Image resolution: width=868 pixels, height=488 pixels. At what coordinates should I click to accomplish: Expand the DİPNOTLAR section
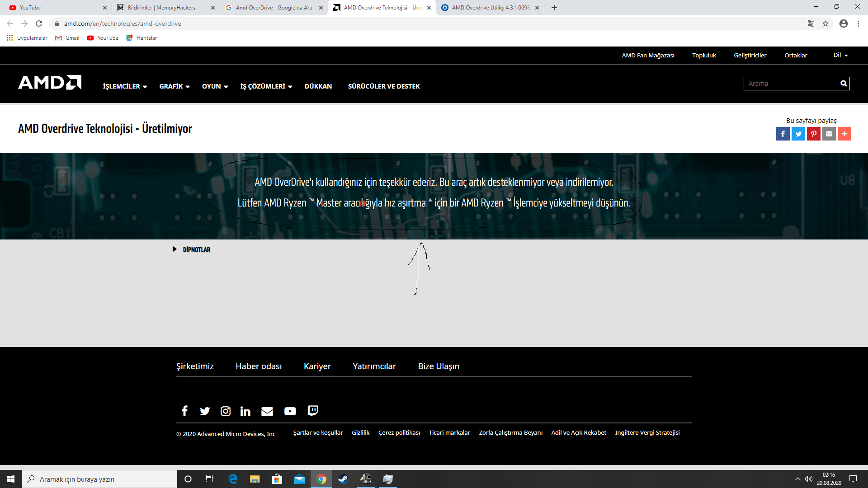click(x=192, y=249)
